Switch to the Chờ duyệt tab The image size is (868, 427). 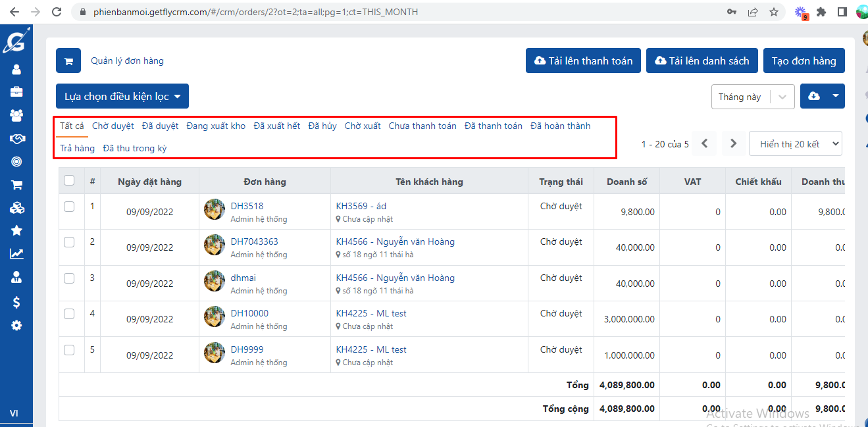click(x=113, y=126)
